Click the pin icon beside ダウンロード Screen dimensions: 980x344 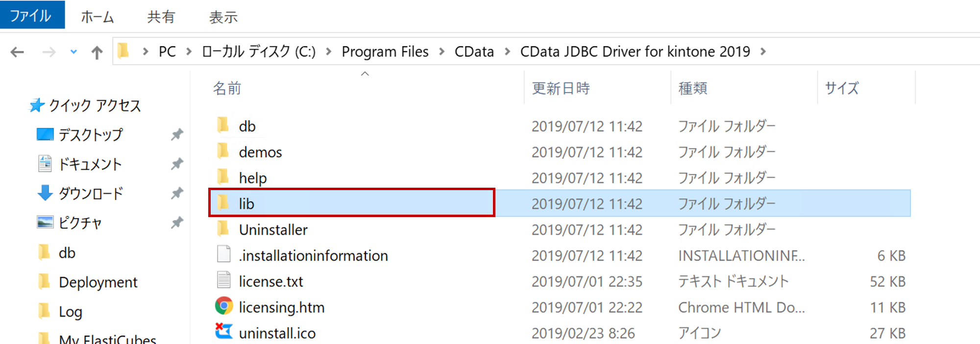pos(177,193)
